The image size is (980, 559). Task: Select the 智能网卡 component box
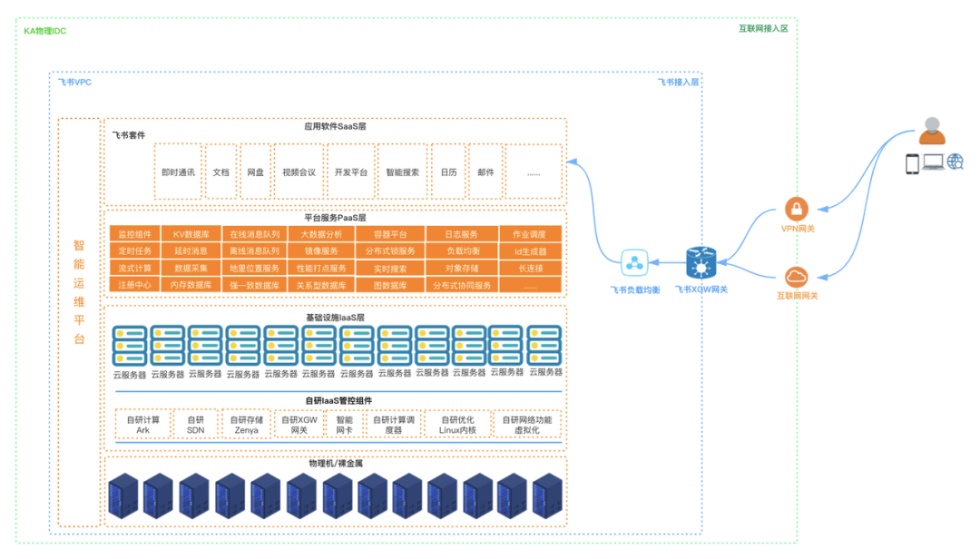pyautogui.click(x=345, y=425)
